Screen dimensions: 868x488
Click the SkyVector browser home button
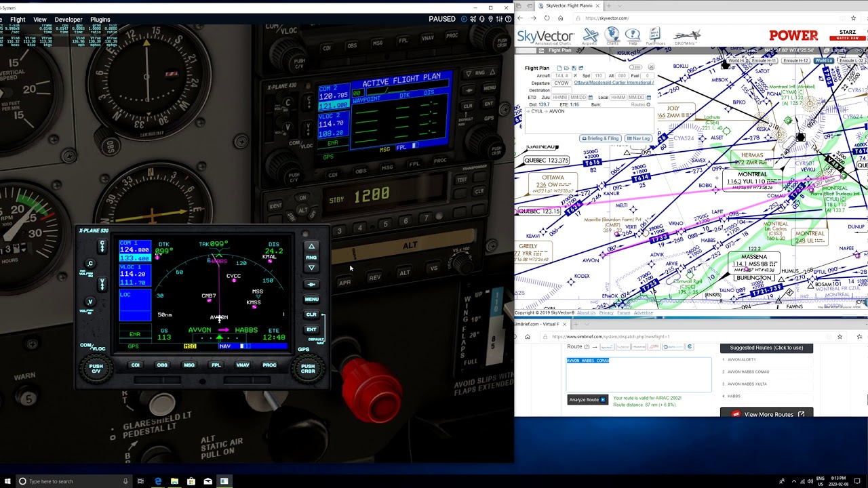(x=561, y=18)
